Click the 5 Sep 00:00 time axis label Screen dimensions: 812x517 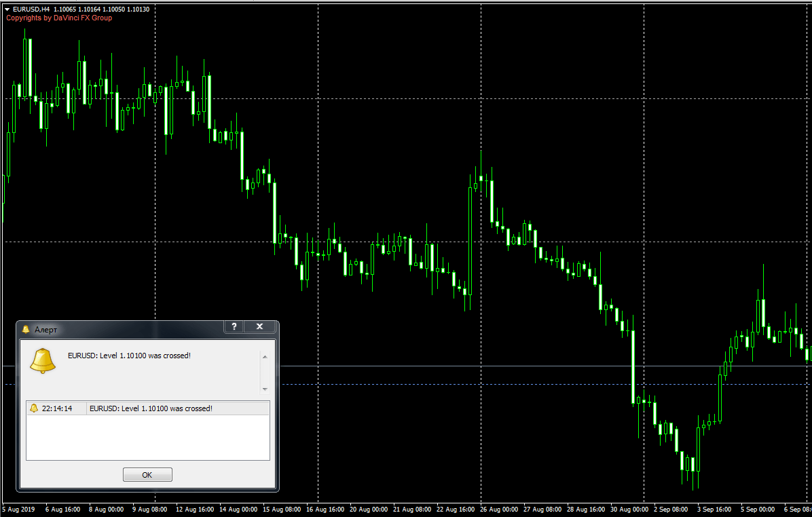coord(758,510)
